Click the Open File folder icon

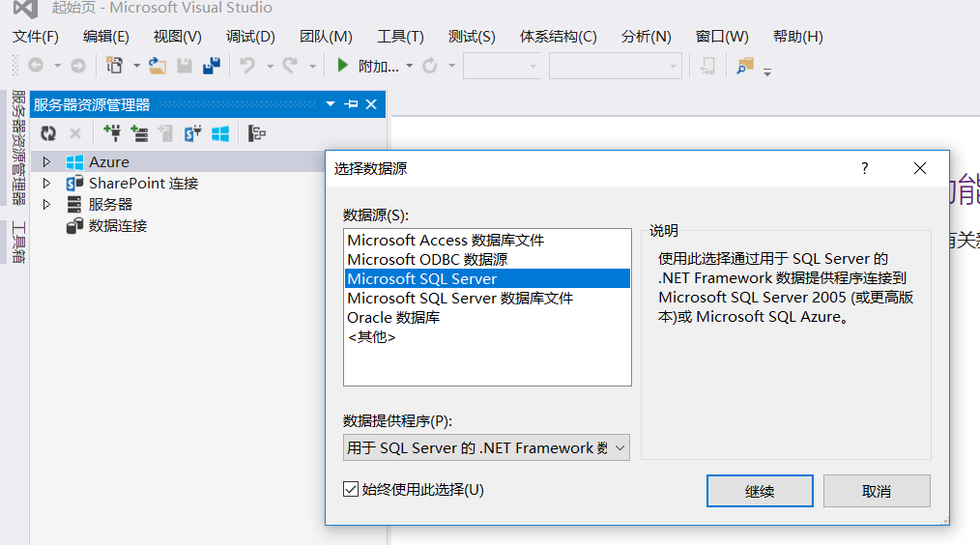coord(158,66)
